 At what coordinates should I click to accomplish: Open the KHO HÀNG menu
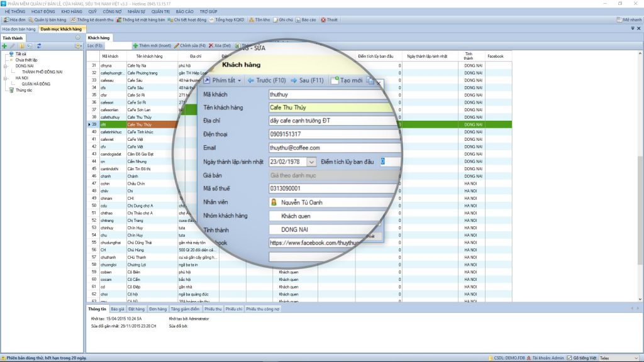click(x=72, y=11)
